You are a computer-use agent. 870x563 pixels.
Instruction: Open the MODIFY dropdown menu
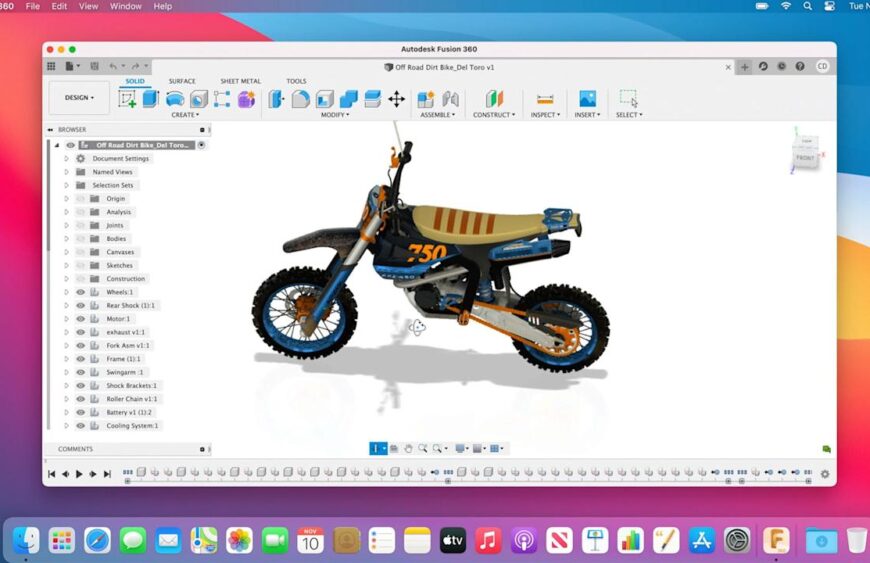click(335, 115)
